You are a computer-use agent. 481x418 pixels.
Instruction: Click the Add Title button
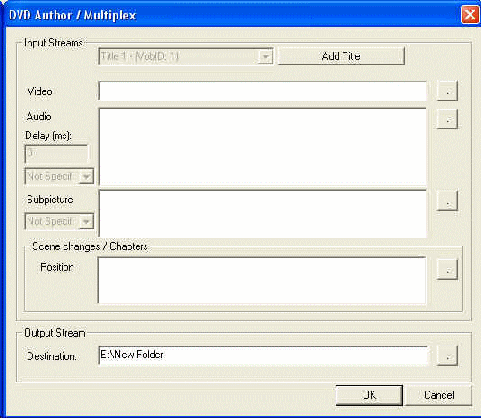coord(341,56)
